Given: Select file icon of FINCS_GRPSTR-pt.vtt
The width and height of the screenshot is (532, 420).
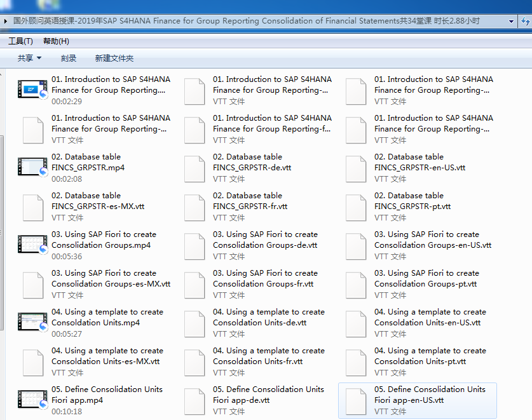Looking at the screenshot, I should coord(356,208).
